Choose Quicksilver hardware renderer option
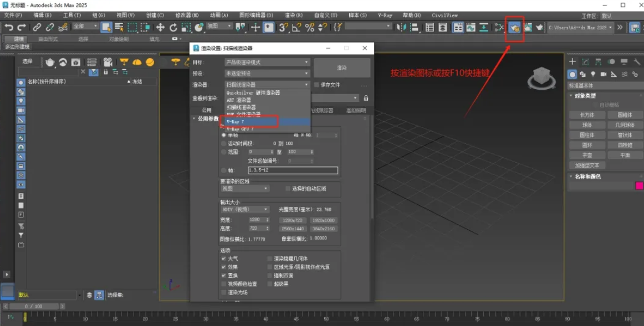644x326 pixels. (x=267, y=92)
